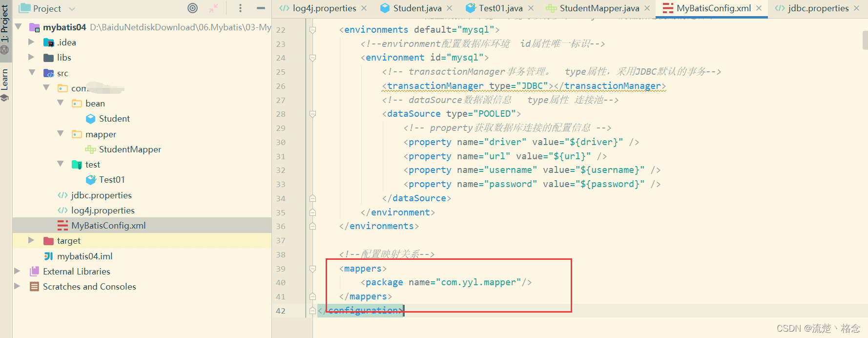
Task: Close the MyBatisConfig.xml tab
Action: (759, 8)
